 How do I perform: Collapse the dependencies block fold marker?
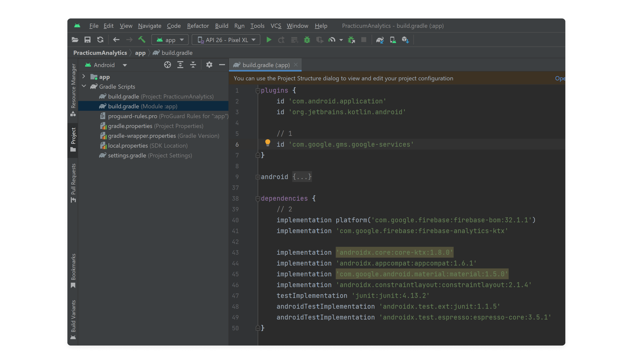(258, 199)
